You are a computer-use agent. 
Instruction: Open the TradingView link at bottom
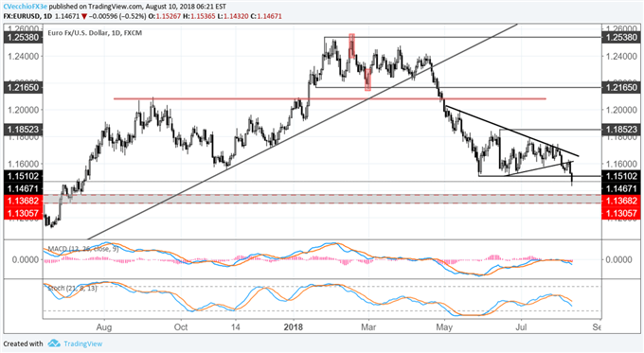[x=83, y=344]
